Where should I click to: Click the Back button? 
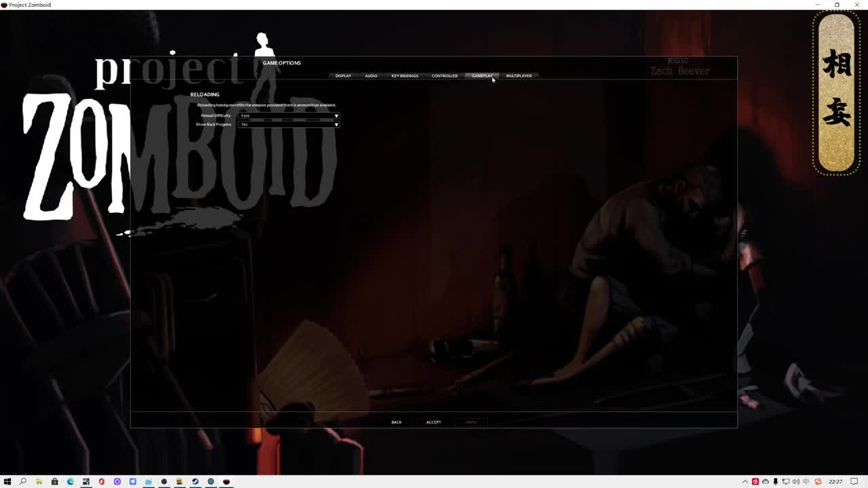pos(397,422)
